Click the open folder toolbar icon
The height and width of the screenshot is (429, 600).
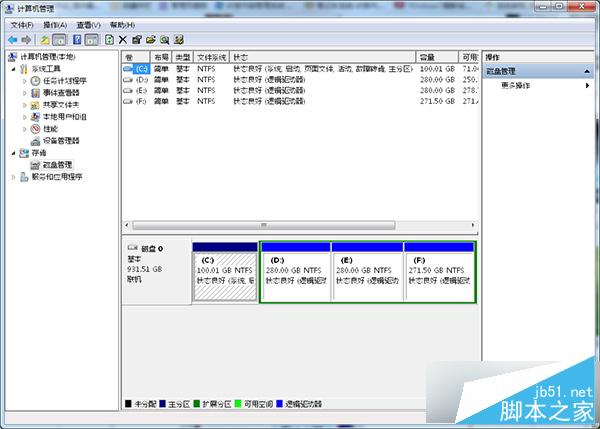(x=151, y=40)
